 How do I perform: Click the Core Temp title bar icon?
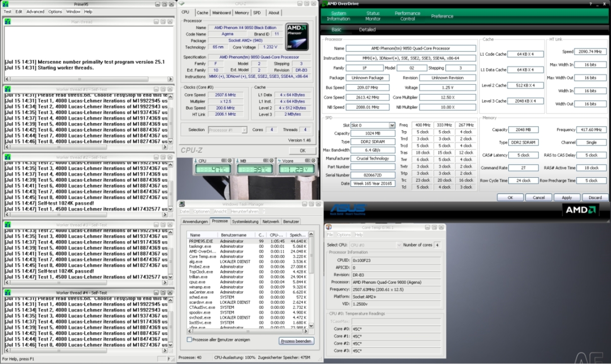coord(329,227)
